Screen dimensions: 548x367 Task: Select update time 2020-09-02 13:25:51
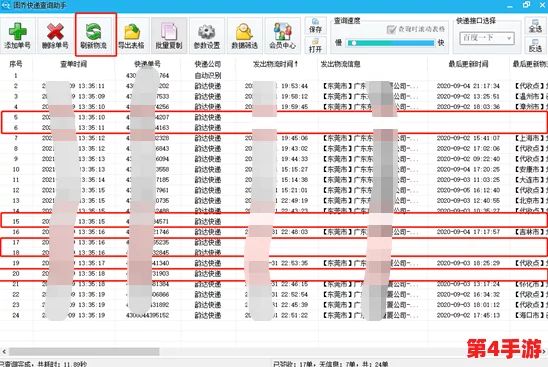tap(468, 96)
